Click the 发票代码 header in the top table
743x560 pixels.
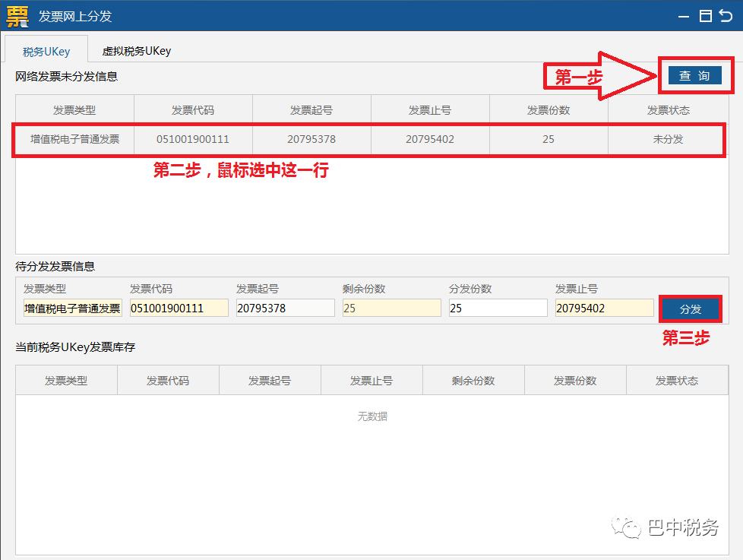(193, 110)
